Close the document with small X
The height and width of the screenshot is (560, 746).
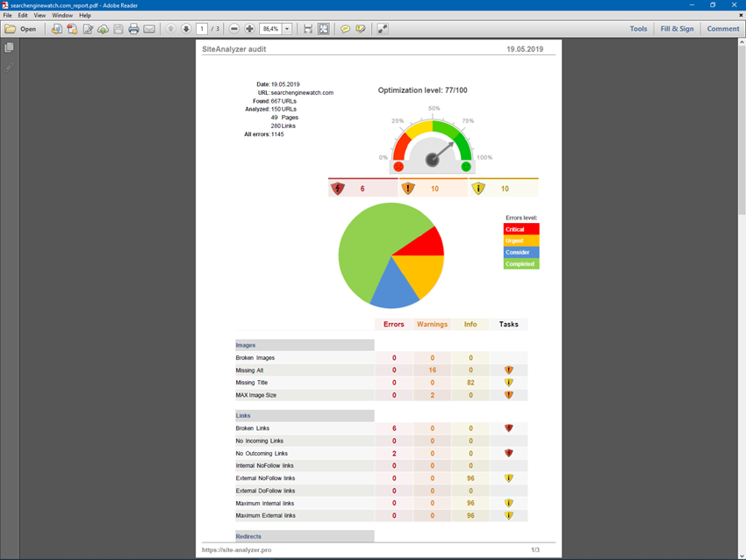click(740, 15)
